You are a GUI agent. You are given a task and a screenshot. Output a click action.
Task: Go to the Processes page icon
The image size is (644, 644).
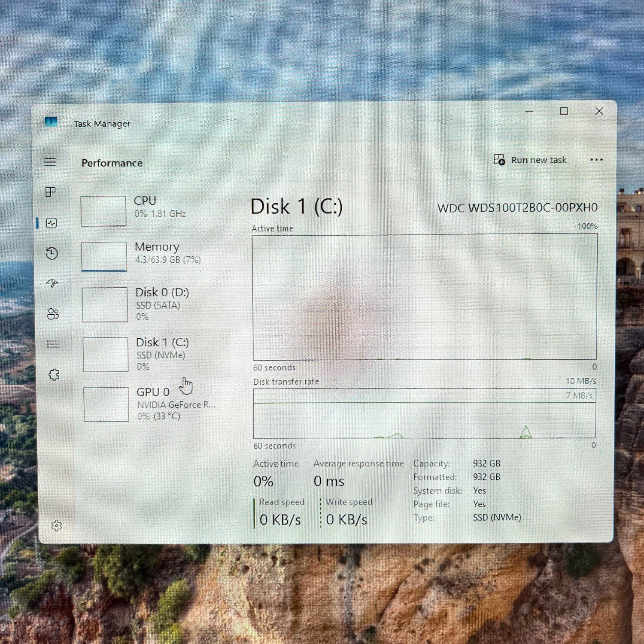pyautogui.click(x=51, y=192)
